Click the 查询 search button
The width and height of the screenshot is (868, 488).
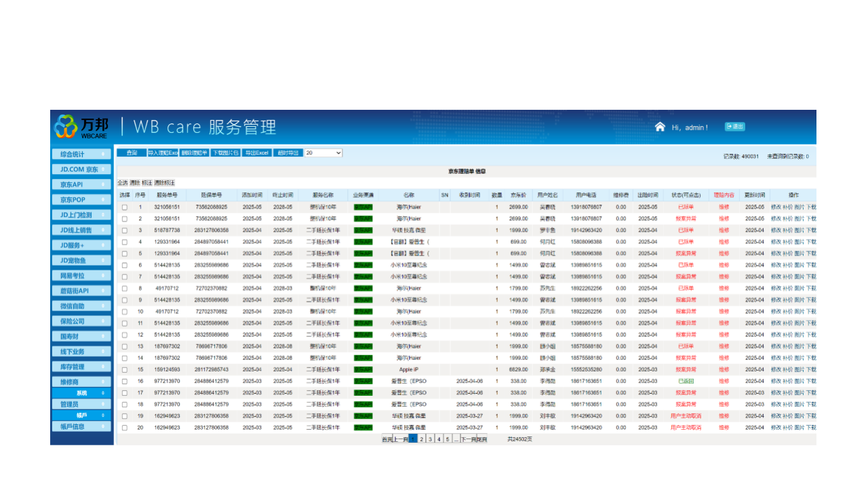132,153
